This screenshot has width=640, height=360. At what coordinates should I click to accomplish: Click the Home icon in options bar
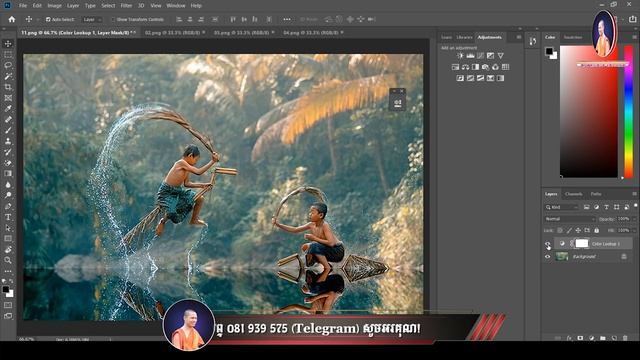coord(12,19)
